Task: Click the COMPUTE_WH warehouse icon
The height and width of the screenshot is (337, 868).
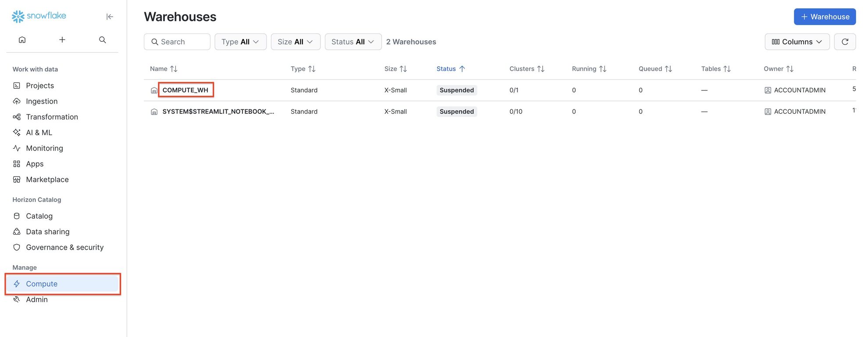Action: [x=154, y=90]
